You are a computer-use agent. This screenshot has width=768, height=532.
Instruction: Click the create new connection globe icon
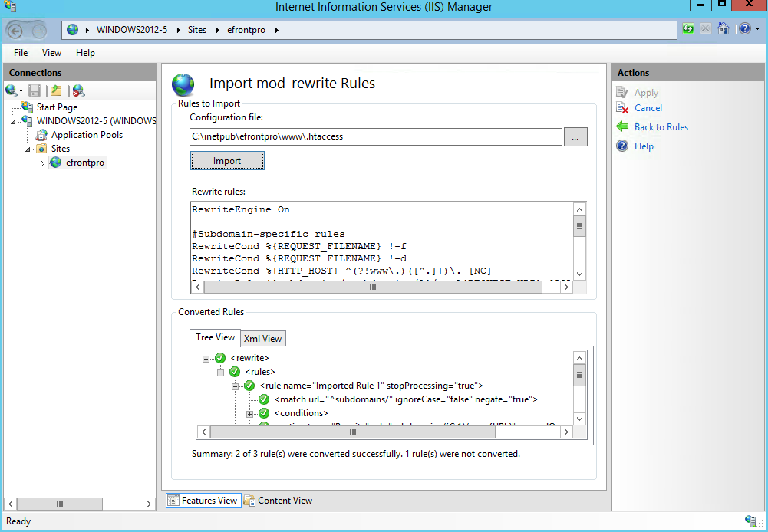tap(12, 90)
